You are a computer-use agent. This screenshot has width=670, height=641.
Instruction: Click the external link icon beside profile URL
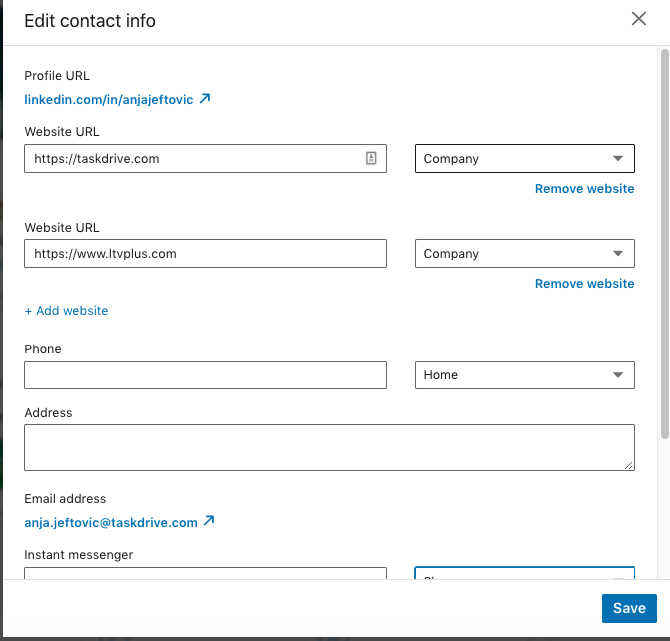click(x=205, y=99)
